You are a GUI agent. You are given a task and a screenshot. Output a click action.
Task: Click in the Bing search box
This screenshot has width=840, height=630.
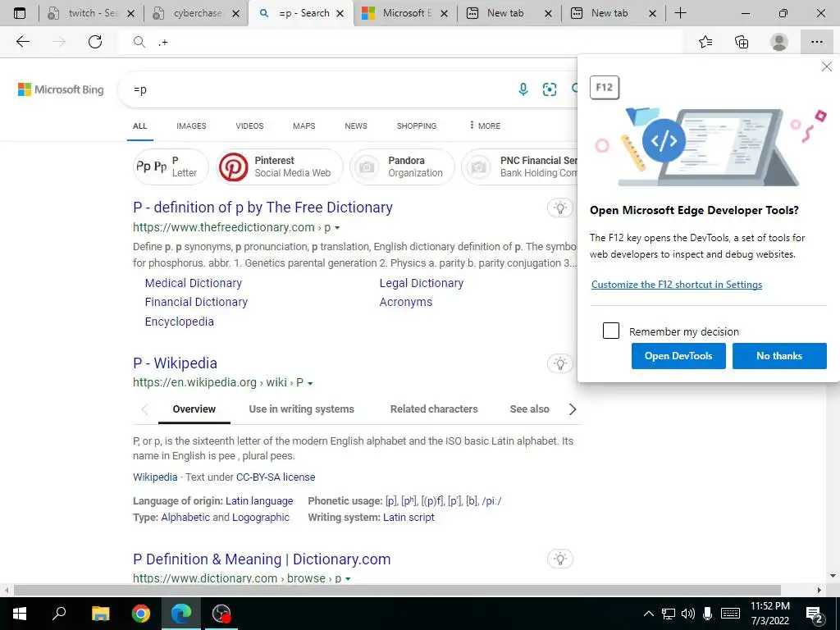pyautogui.click(x=322, y=89)
